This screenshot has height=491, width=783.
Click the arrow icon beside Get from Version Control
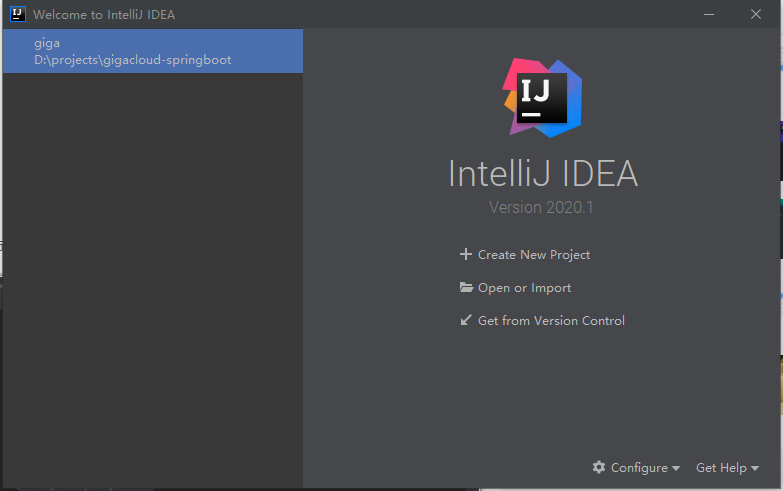tap(465, 320)
